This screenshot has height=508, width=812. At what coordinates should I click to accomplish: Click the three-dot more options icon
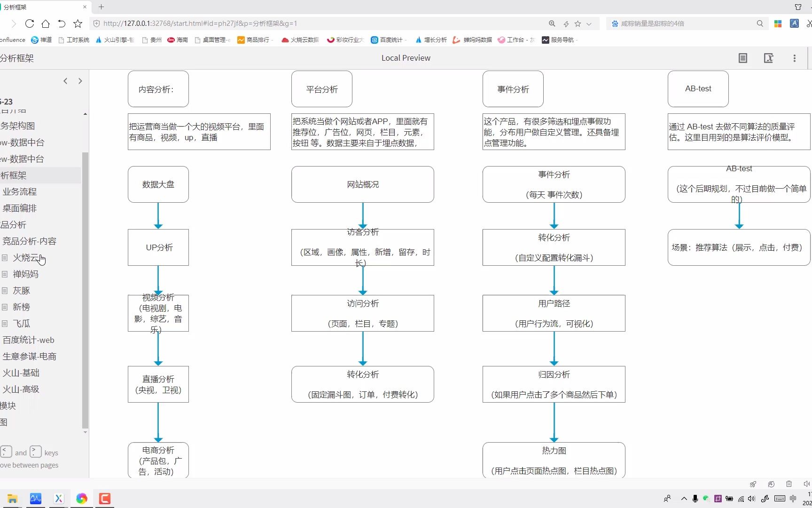coord(795,58)
